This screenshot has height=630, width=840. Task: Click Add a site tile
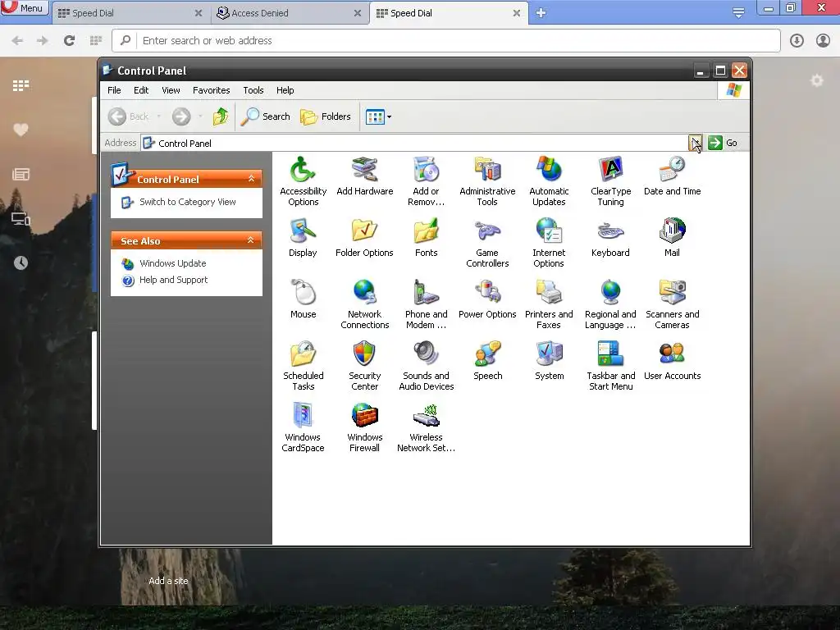pyautogui.click(x=168, y=581)
